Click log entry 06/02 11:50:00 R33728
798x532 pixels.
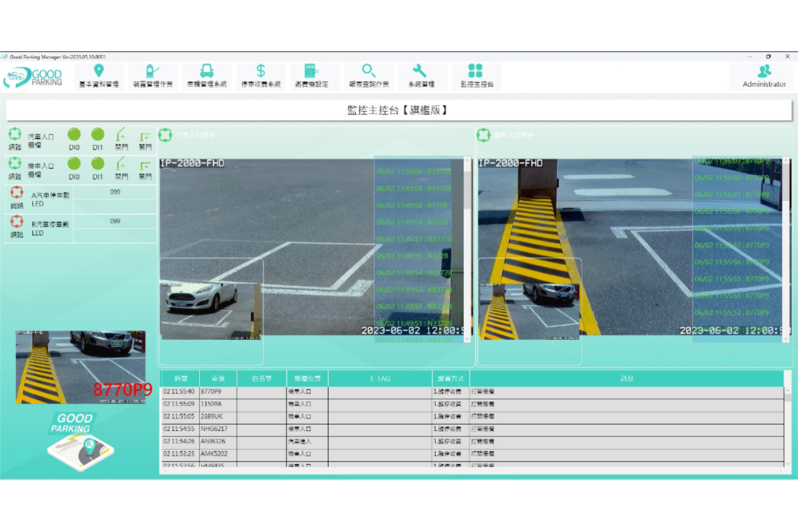(x=414, y=172)
